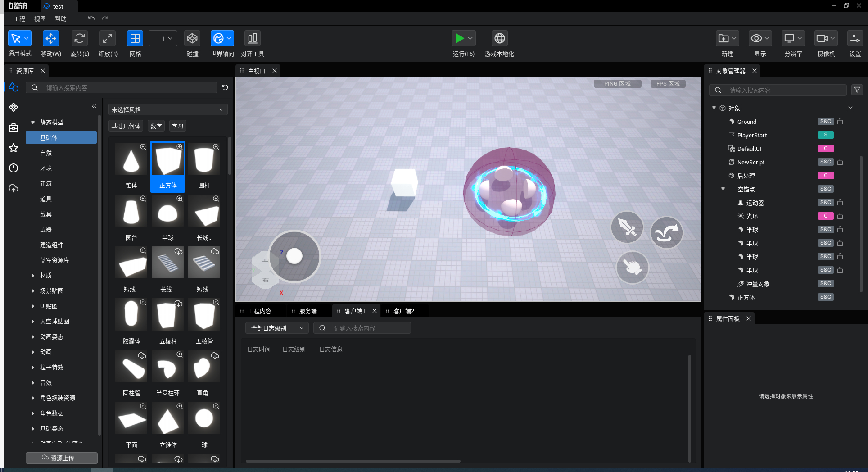Pick the 缩放(R) scale tool
Screen dimensions: 868x472
point(108,39)
